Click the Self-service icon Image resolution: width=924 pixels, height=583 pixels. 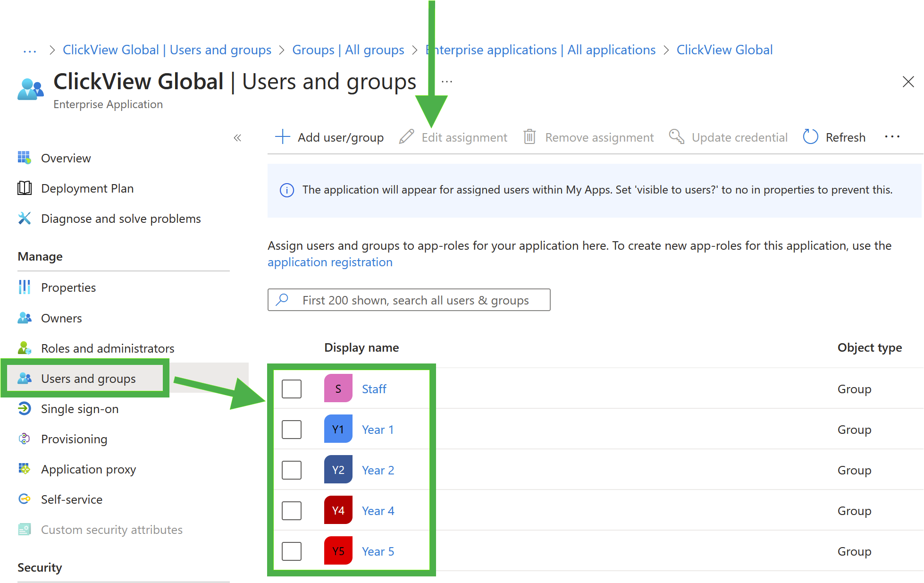[x=25, y=499]
